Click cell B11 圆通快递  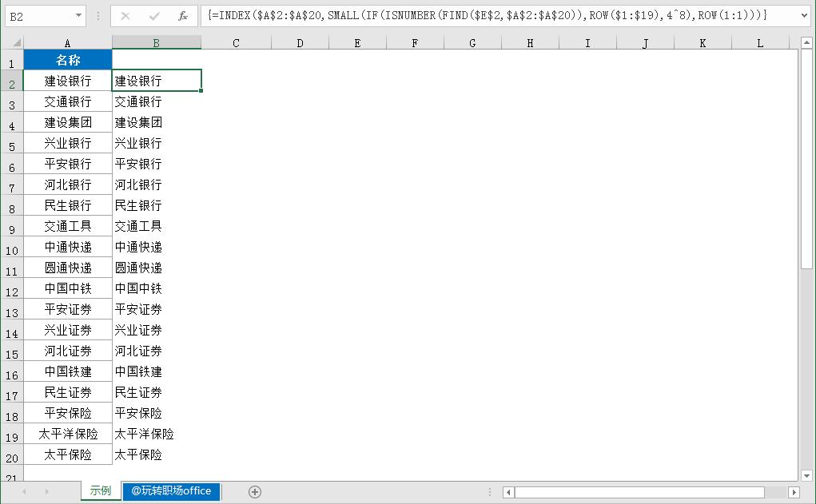[157, 268]
